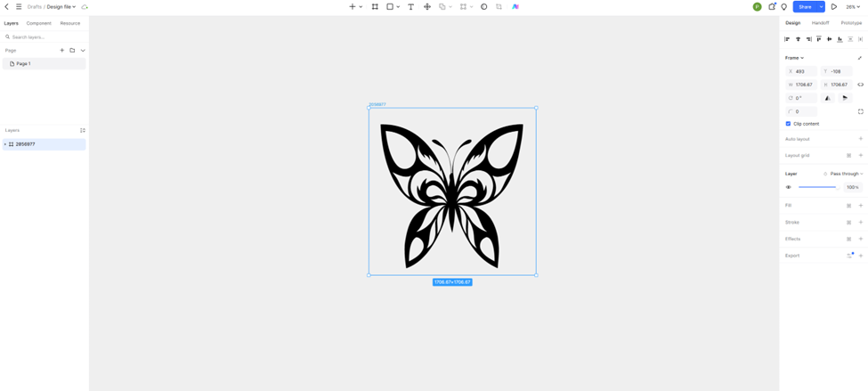Add a Layout grid with plus button

[x=860, y=156]
